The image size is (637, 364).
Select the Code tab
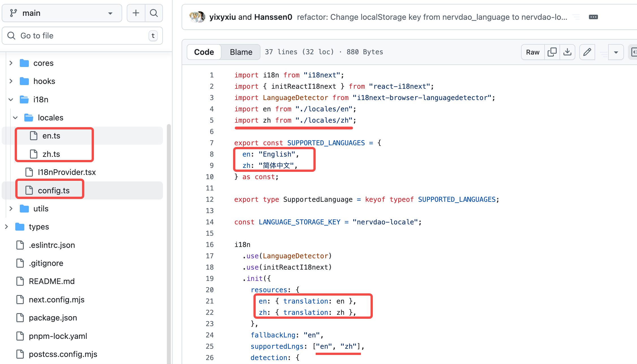coord(204,52)
